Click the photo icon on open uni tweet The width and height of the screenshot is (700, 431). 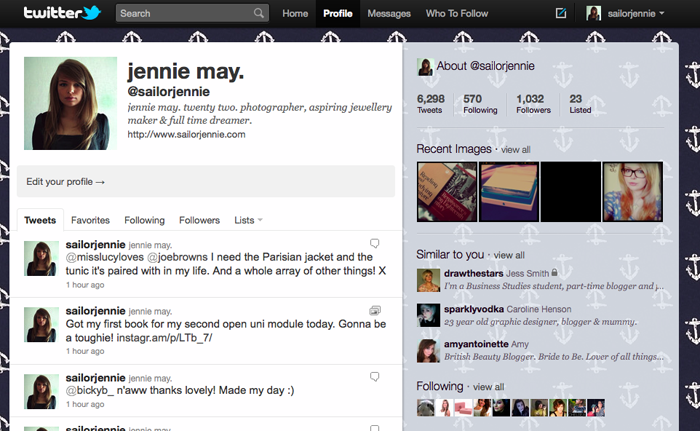coord(375,310)
